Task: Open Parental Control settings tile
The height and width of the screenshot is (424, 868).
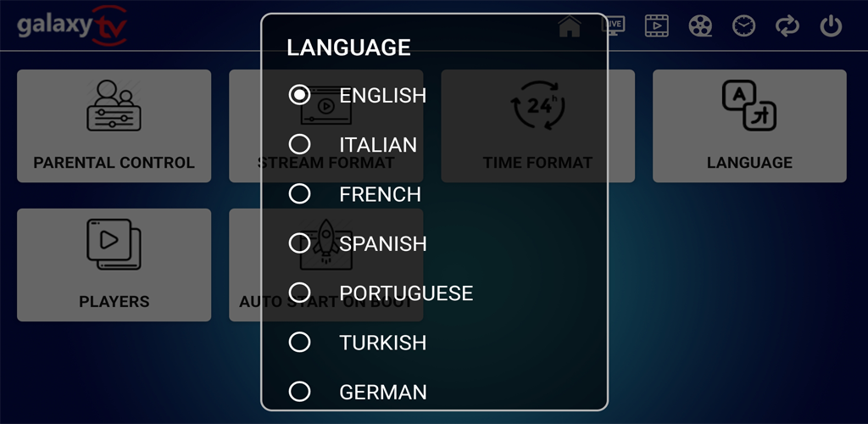Action: tap(114, 126)
